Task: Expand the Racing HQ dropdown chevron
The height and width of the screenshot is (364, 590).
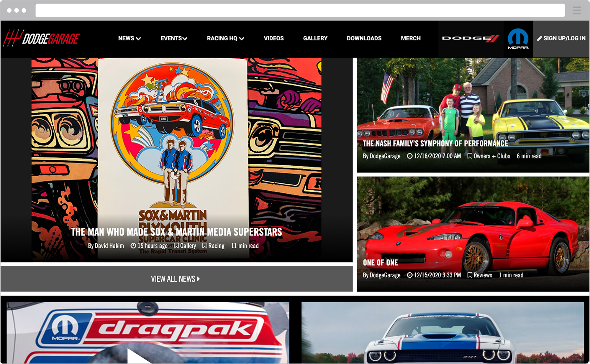Action: pos(242,39)
